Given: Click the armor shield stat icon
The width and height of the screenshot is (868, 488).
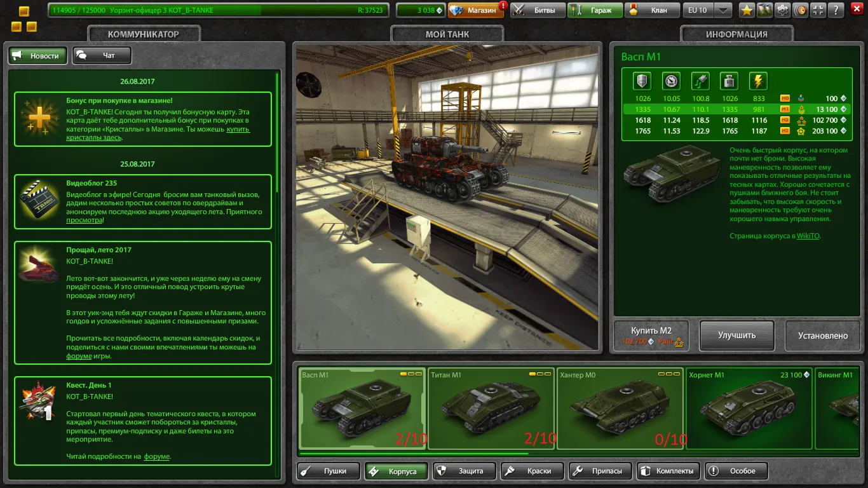Looking at the screenshot, I should (x=642, y=81).
